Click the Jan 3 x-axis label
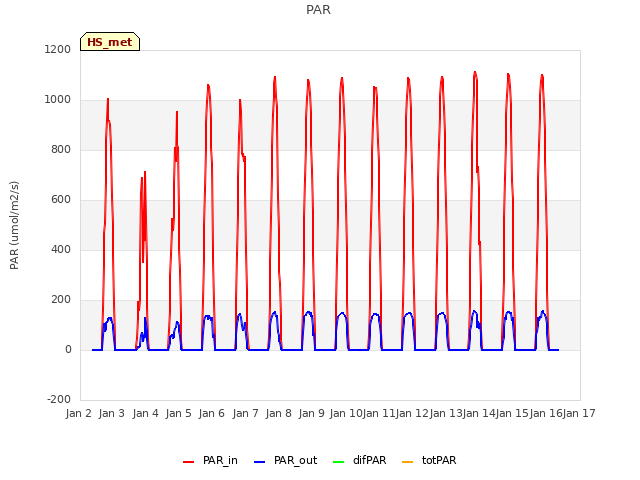The height and width of the screenshot is (480, 640). click(x=112, y=413)
